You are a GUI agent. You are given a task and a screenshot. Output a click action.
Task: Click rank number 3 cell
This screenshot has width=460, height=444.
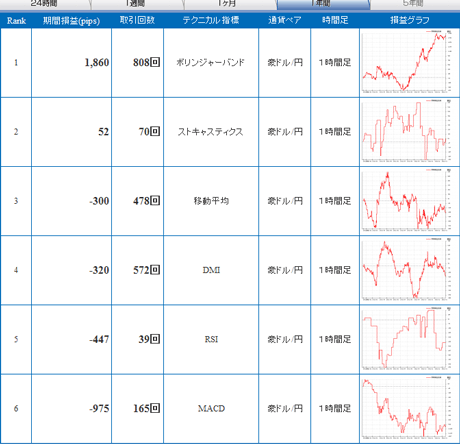(x=16, y=201)
